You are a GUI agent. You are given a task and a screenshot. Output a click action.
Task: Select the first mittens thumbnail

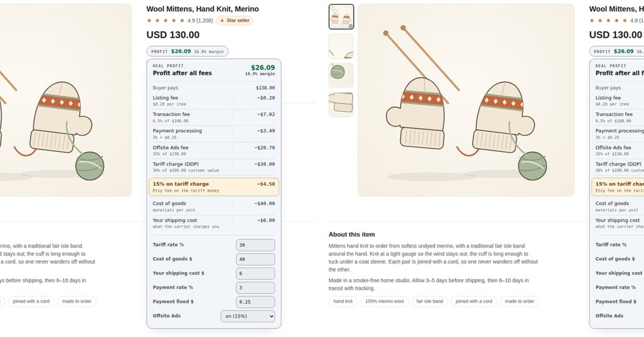(341, 17)
